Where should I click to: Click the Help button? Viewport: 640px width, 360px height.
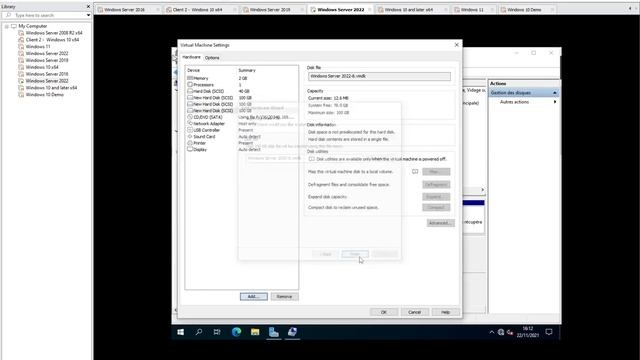(x=445, y=312)
